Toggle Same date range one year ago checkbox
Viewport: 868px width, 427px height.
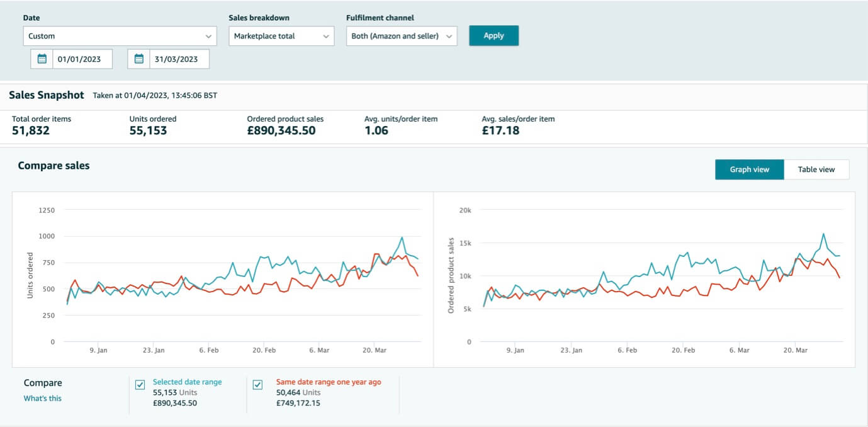pos(257,385)
